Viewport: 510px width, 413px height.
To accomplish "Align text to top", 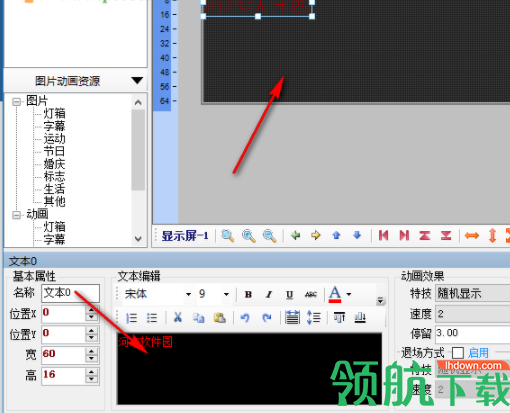I will point(339,318).
